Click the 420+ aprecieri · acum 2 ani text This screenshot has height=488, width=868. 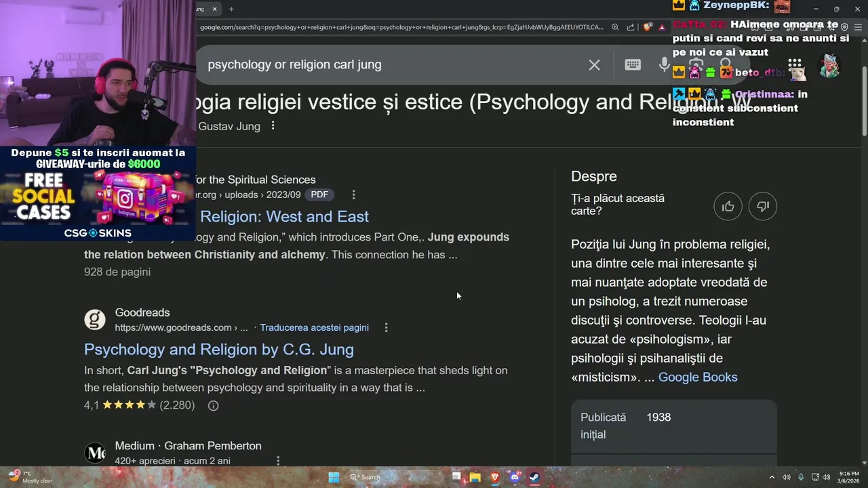172,461
